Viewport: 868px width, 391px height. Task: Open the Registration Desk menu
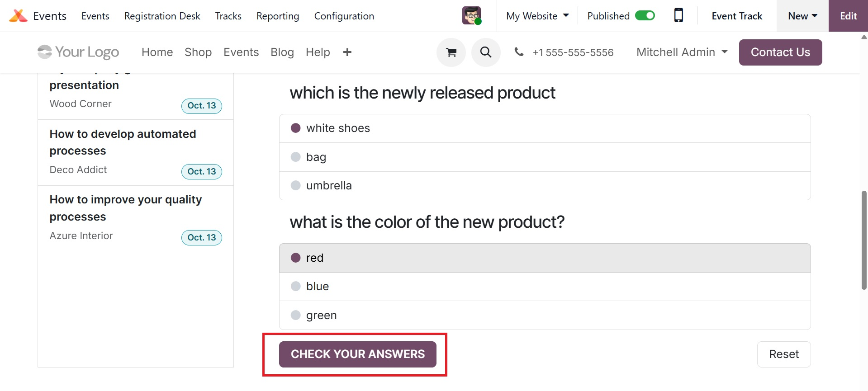pos(162,16)
